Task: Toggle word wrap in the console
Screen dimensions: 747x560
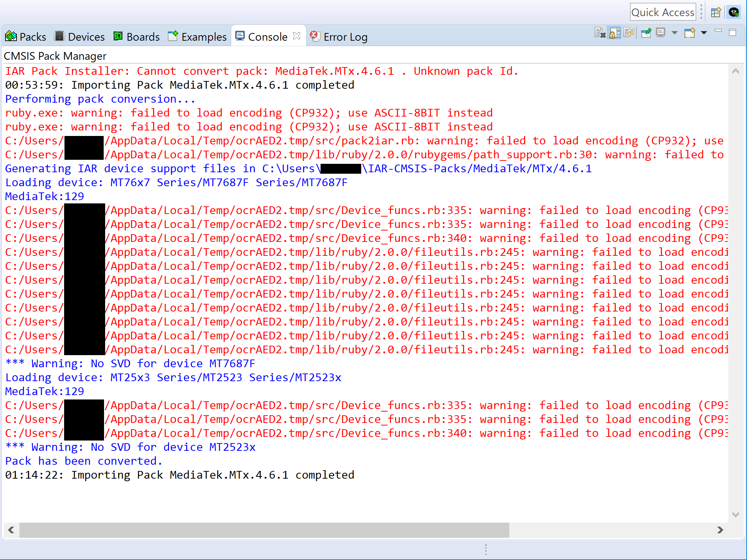Action: [629, 32]
